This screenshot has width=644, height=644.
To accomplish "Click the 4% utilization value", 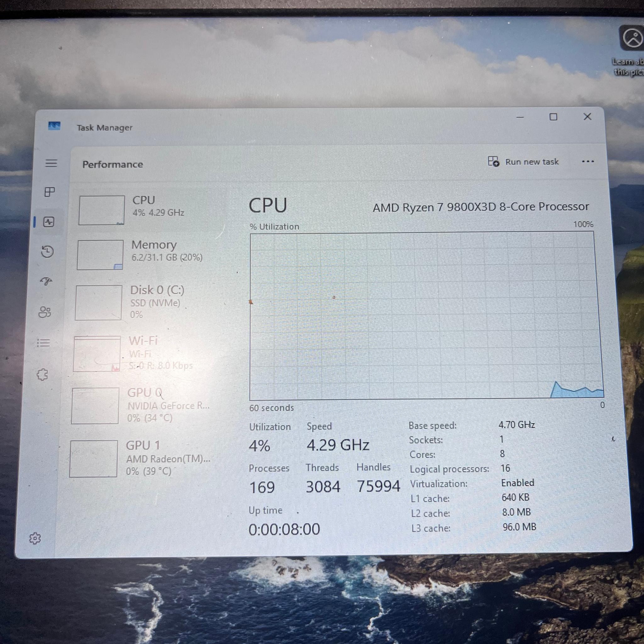I will point(259,446).
